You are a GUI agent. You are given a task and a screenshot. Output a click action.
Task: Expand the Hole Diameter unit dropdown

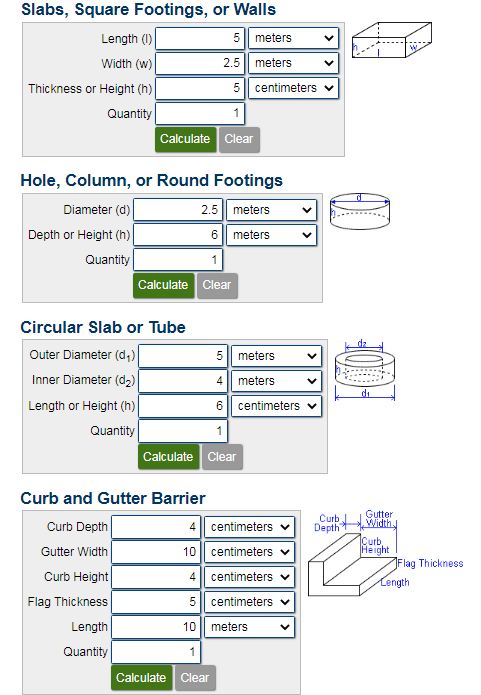[271, 210]
